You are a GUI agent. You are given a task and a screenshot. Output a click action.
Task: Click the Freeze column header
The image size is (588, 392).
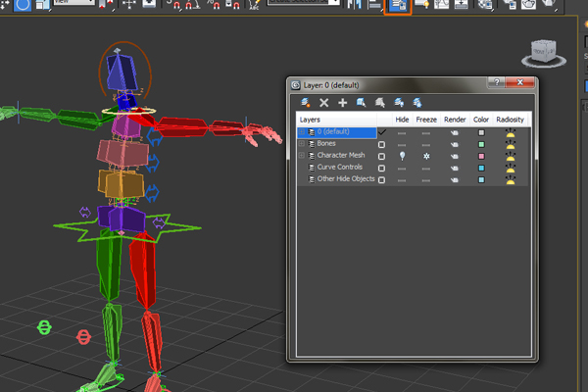[426, 120]
